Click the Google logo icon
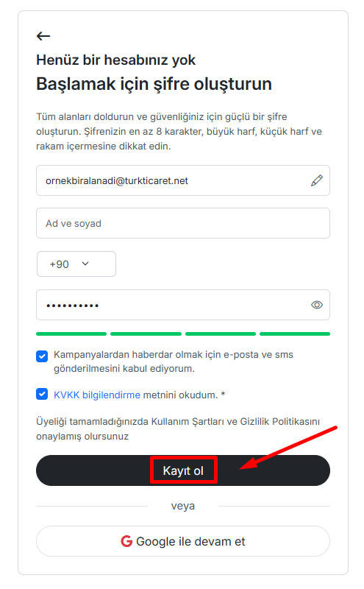Image resolution: width=364 pixels, height=589 pixels. 126,541
